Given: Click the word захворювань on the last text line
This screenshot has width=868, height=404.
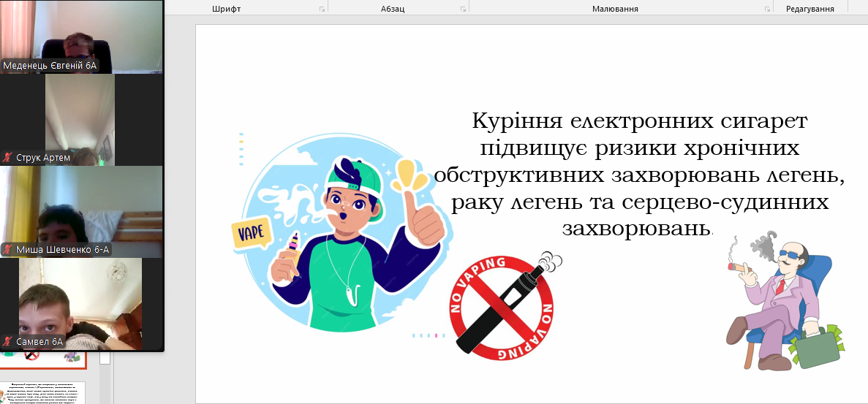Looking at the screenshot, I should pyautogui.click(x=636, y=228).
